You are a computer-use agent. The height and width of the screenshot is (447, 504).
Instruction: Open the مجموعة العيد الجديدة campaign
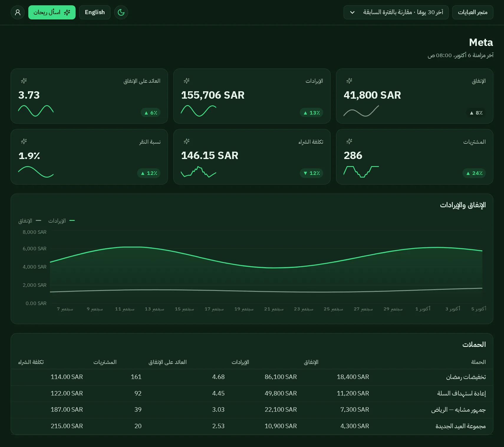(x=252, y=426)
